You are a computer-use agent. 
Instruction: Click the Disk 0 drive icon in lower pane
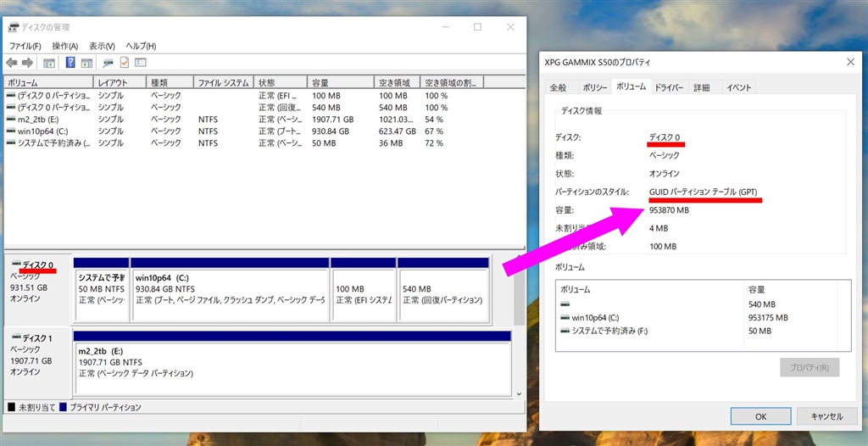click(15, 265)
